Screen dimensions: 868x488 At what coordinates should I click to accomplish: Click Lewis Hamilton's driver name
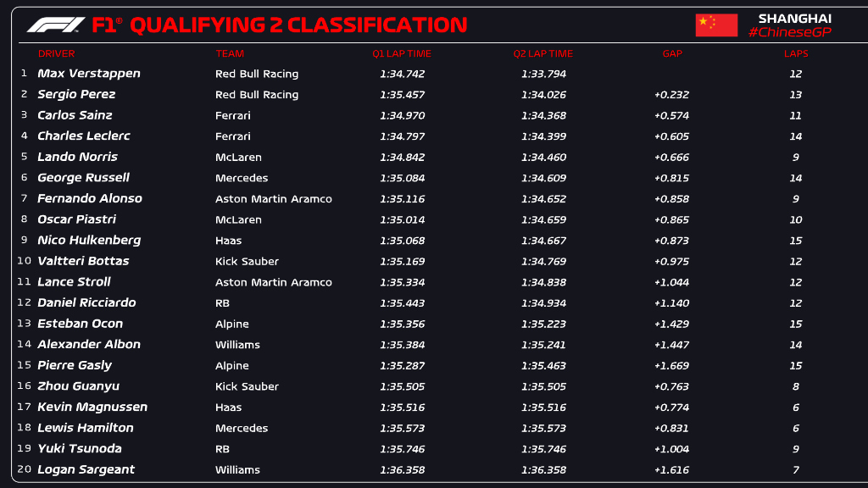pos(86,428)
